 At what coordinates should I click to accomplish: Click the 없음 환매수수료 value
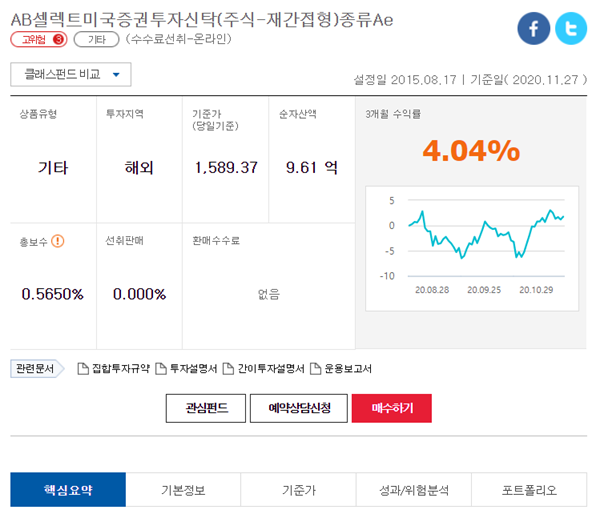(x=269, y=294)
